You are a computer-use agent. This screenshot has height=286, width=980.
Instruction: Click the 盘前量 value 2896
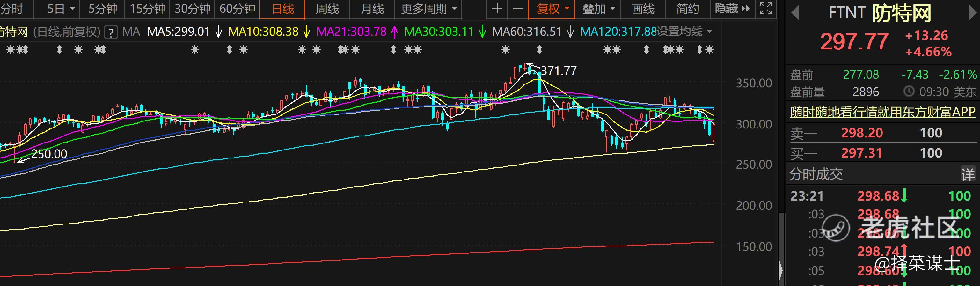tap(866, 92)
